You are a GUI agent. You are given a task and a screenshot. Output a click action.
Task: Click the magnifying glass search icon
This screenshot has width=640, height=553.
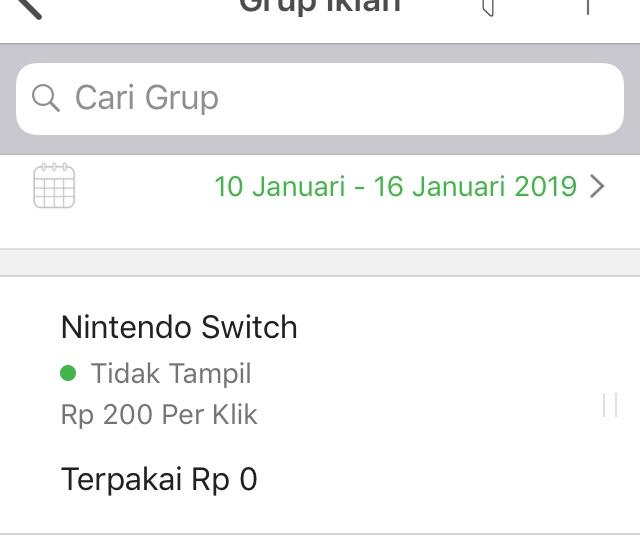coord(46,98)
